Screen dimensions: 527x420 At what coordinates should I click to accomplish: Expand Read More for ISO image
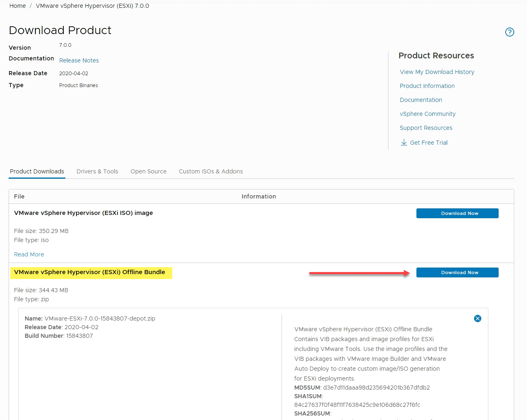[x=29, y=254]
